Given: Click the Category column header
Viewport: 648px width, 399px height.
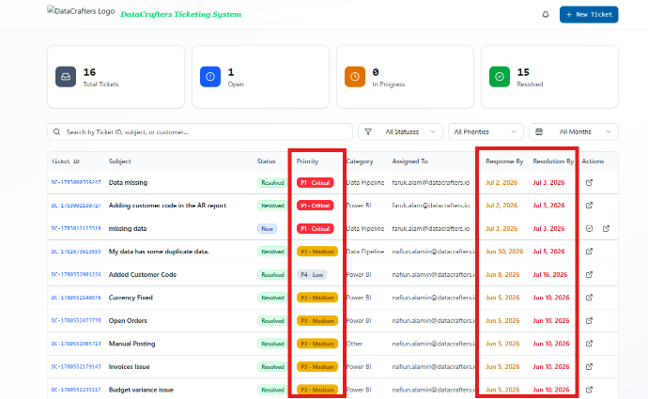Looking at the screenshot, I should [x=360, y=161].
